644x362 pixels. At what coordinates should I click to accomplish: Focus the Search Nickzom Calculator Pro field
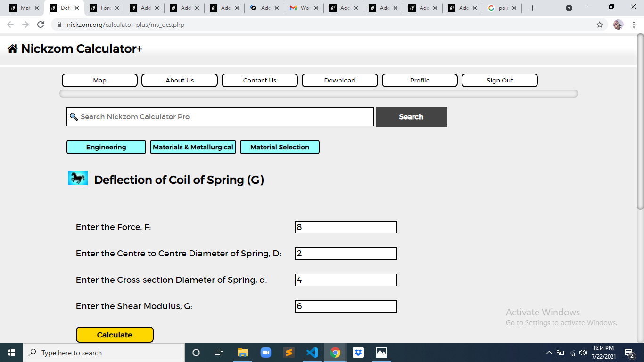click(220, 117)
